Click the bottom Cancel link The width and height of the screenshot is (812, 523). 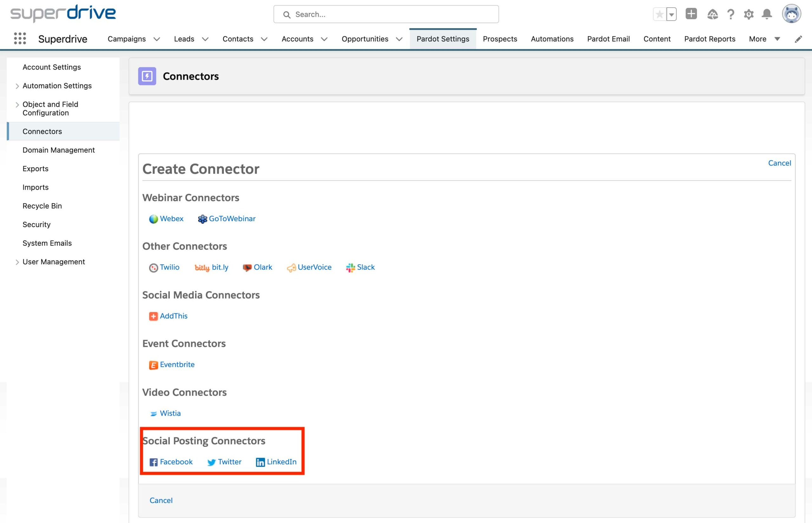(x=161, y=500)
